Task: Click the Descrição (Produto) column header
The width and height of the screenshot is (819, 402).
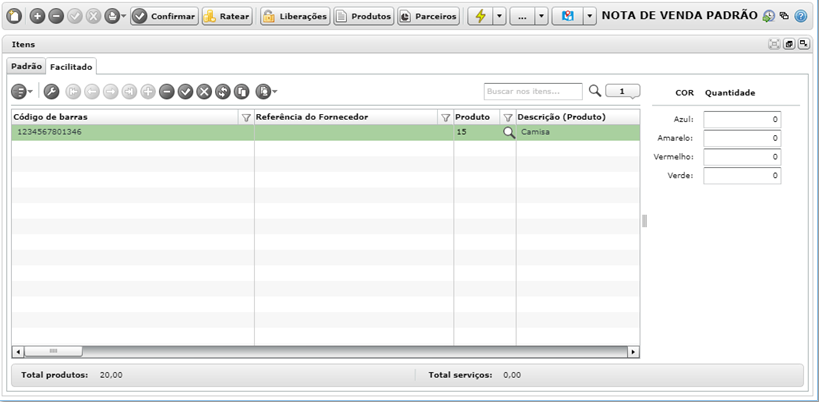Action: click(x=578, y=117)
